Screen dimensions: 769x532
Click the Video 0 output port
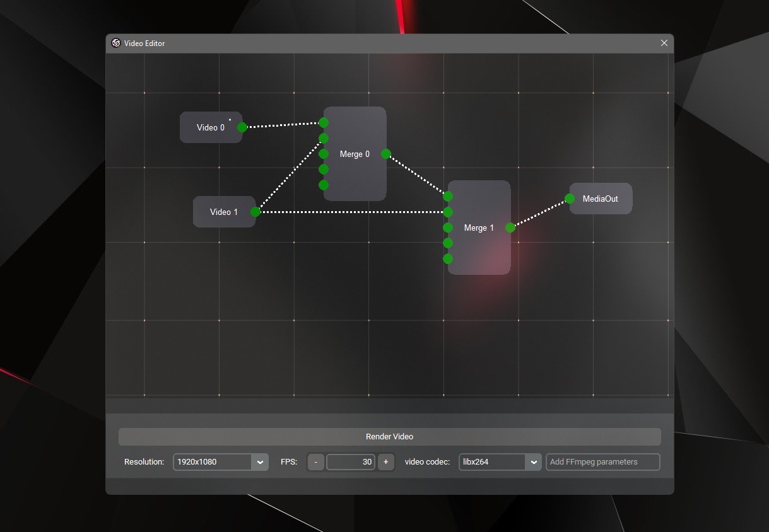[242, 127]
